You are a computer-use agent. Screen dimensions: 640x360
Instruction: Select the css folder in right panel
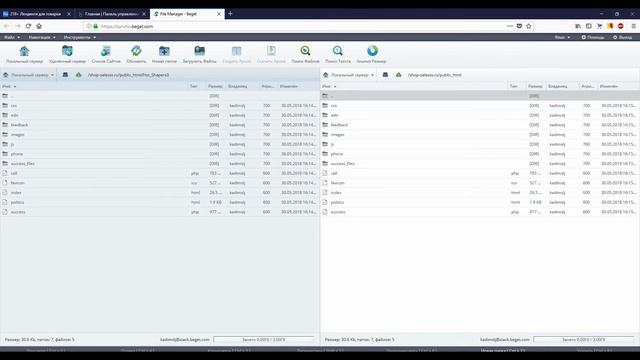480,105
